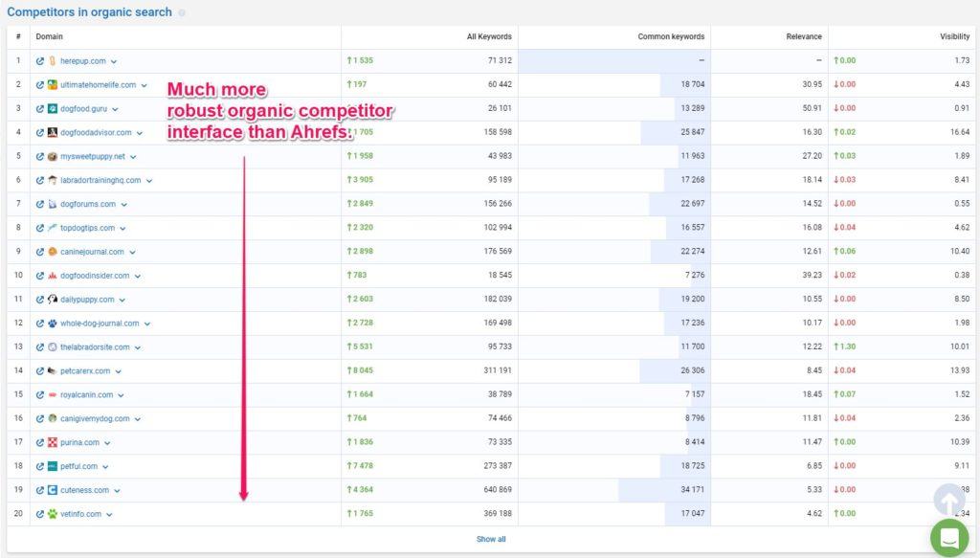Click Relevance value 50.91
This screenshot has width=980, height=558.
pos(812,109)
